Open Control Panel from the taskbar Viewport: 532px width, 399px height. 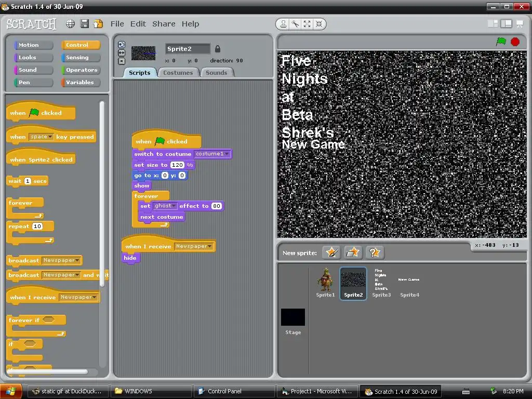point(234,391)
